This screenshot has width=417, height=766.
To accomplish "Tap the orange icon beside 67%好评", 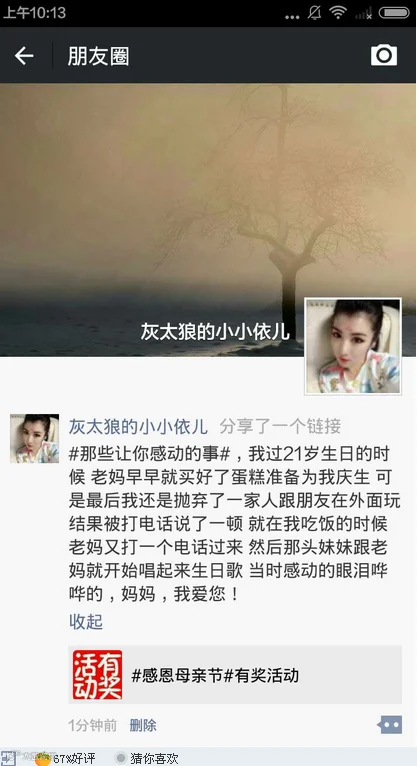I will [x=42, y=759].
